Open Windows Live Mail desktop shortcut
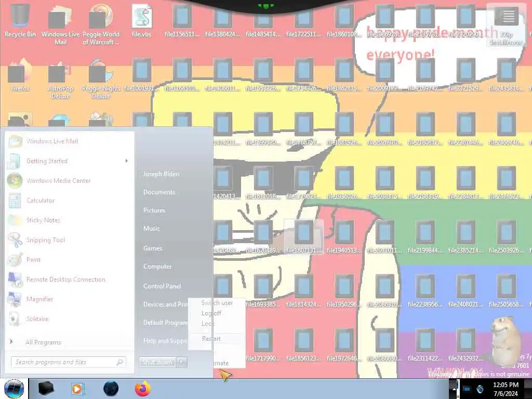This screenshot has width=532, height=399. click(x=60, y=24)
